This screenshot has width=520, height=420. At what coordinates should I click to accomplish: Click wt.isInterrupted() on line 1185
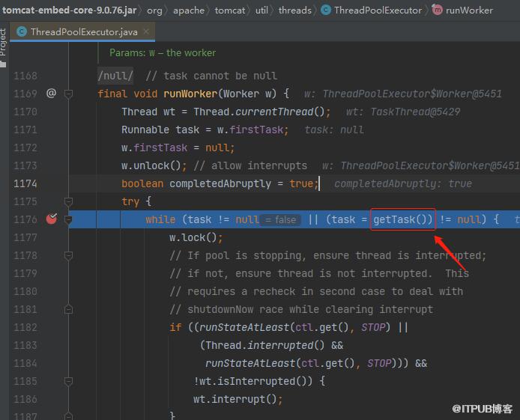click(x=256, y=381)
